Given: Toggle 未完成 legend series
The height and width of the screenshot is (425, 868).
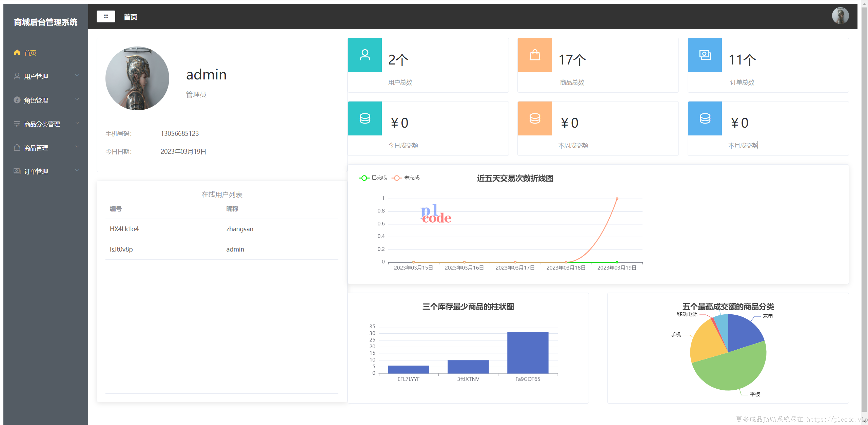Looking at the screenshot, I should click(406, 178).
